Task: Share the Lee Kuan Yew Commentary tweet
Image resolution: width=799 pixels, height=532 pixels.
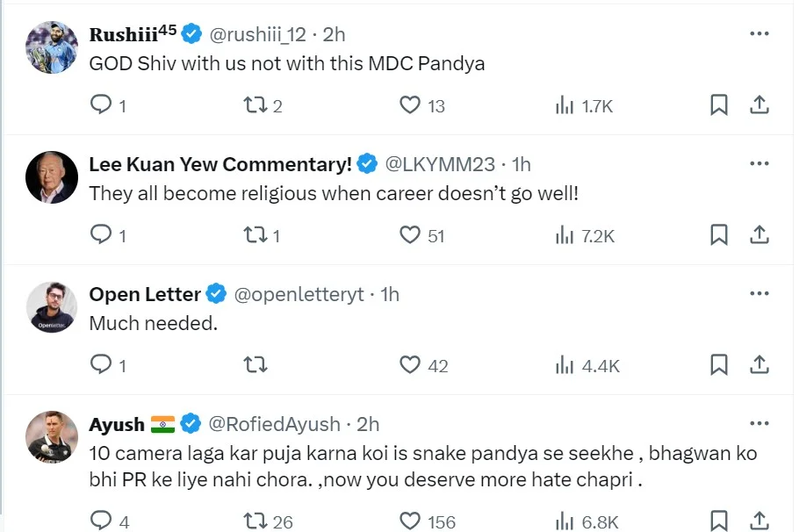Action: [x=759, y=235]
